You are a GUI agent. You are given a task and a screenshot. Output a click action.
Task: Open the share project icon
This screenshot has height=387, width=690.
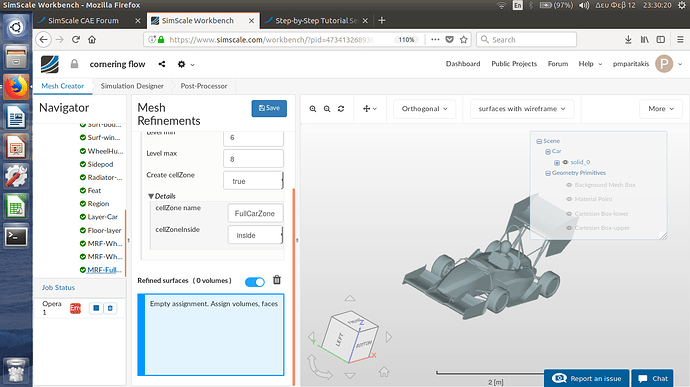(x=162, y=64)
